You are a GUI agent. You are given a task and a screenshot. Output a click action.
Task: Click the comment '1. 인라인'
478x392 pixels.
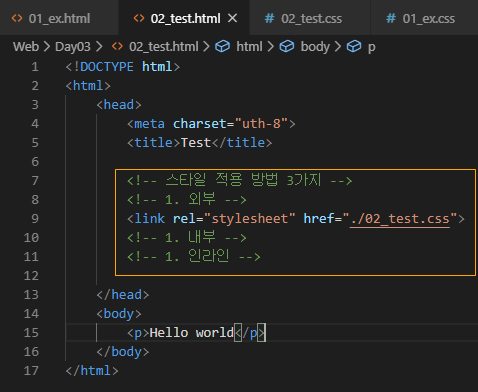pyautogui.click(x=193, y=256)
